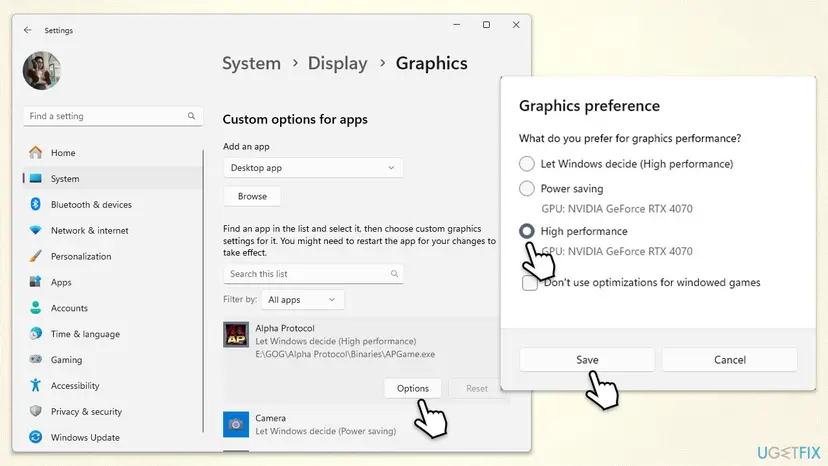The height and width of the screenshot is (466, 828).
Task: Select the Power saving radio option
Action: 526,188
